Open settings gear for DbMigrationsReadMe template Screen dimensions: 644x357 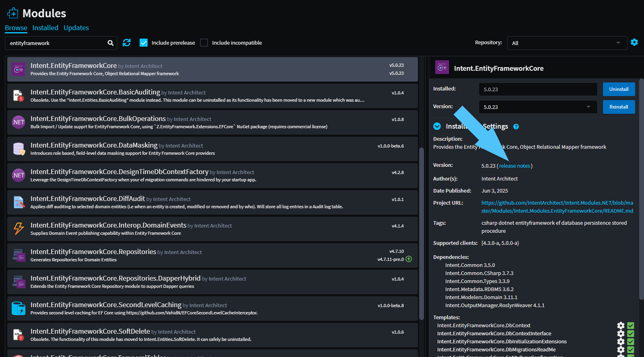pos(621,350)
